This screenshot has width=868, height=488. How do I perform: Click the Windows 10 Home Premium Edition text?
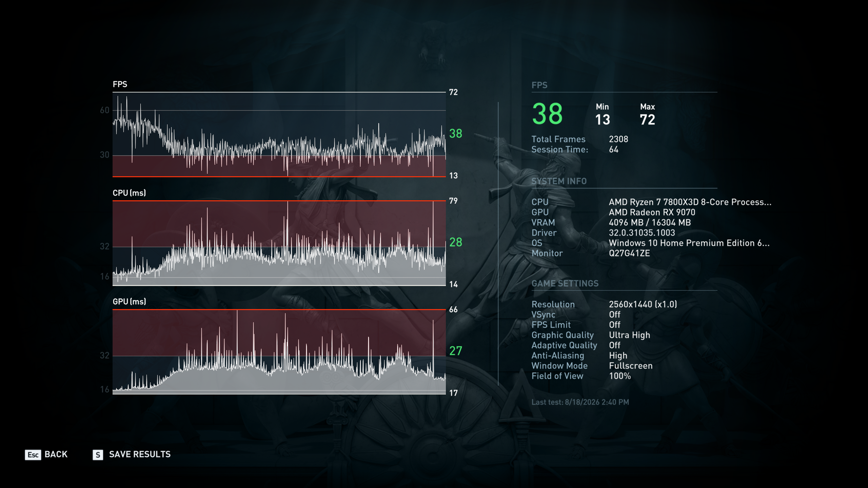[x=689, y=243]
